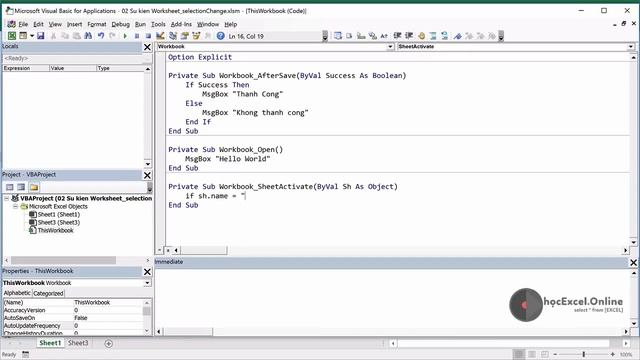Click the Comment Block icon

coord(433,36)
